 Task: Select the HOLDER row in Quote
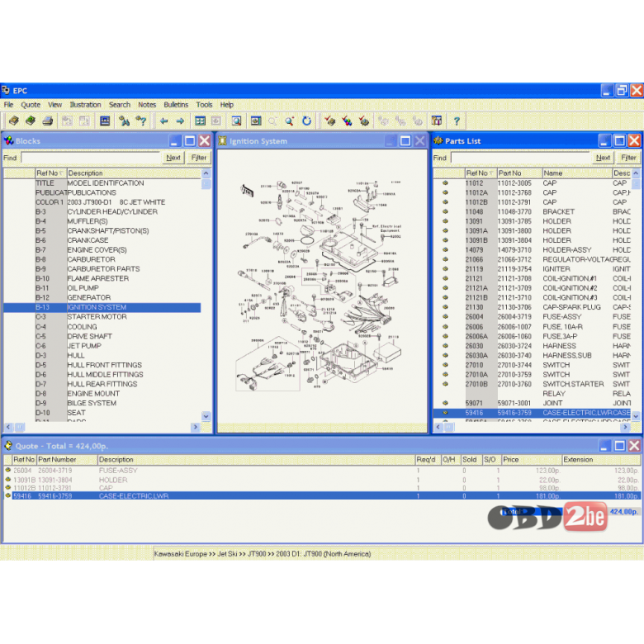click(x=322, y=480)
